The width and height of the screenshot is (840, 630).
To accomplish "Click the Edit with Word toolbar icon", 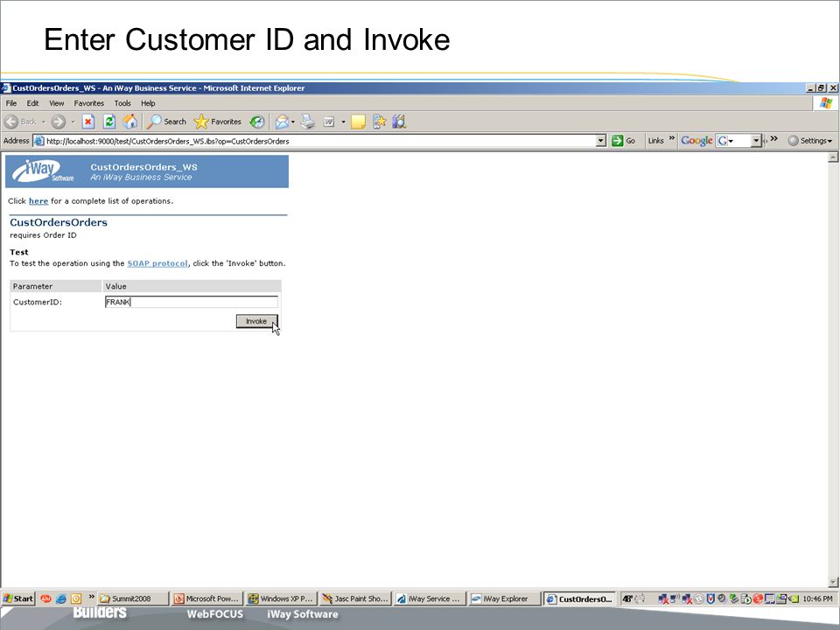I will click(x=329, y=122).
